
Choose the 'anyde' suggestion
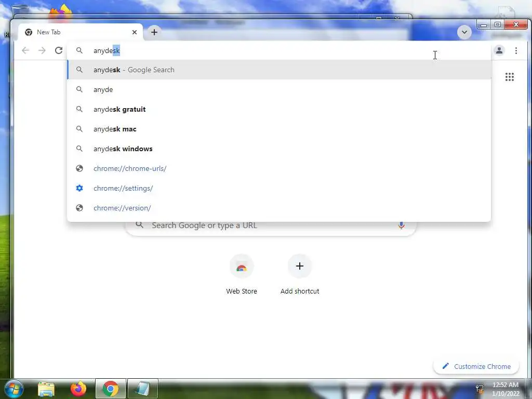[x=279, y=89]
